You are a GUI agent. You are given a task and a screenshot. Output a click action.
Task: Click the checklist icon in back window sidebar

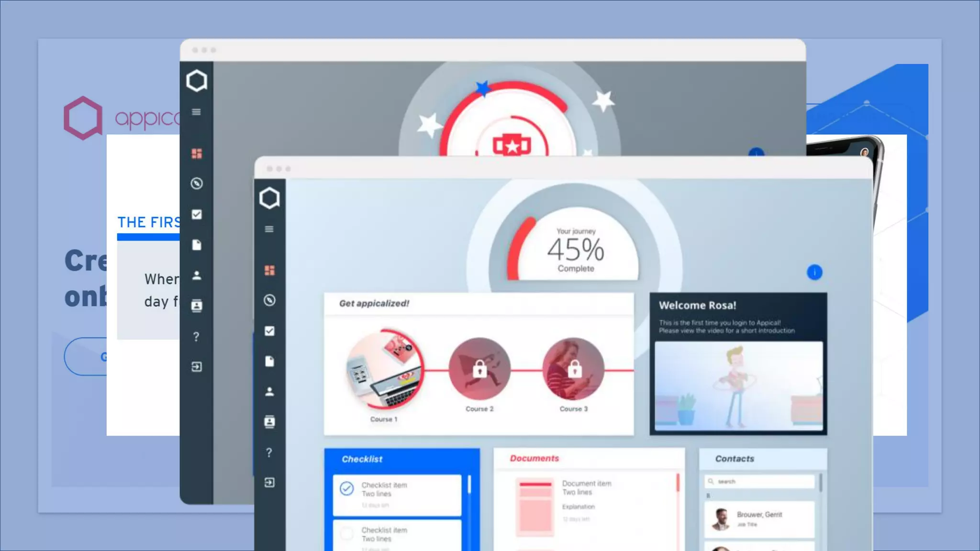(x=197, y=214)
